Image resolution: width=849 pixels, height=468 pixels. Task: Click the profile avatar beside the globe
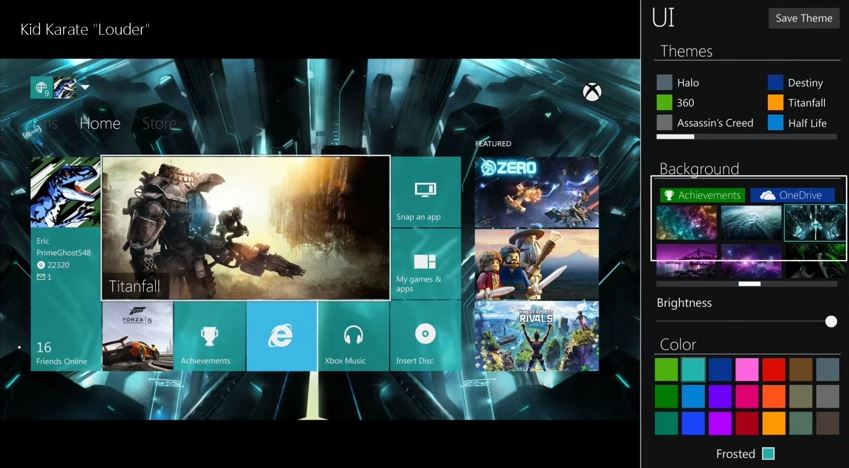click(64, 88)
